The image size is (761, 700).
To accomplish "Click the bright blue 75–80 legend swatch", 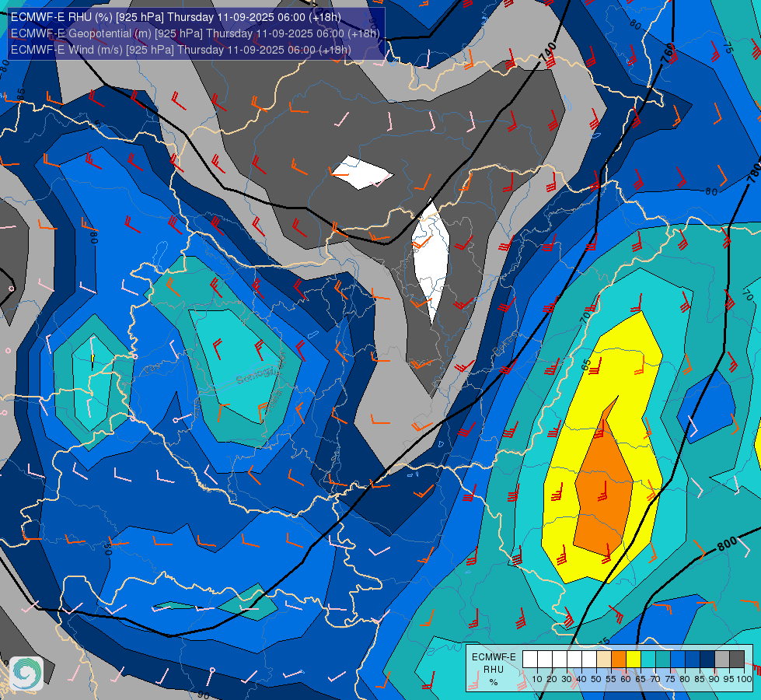I will pyautogui.click(x=678, y=660).
